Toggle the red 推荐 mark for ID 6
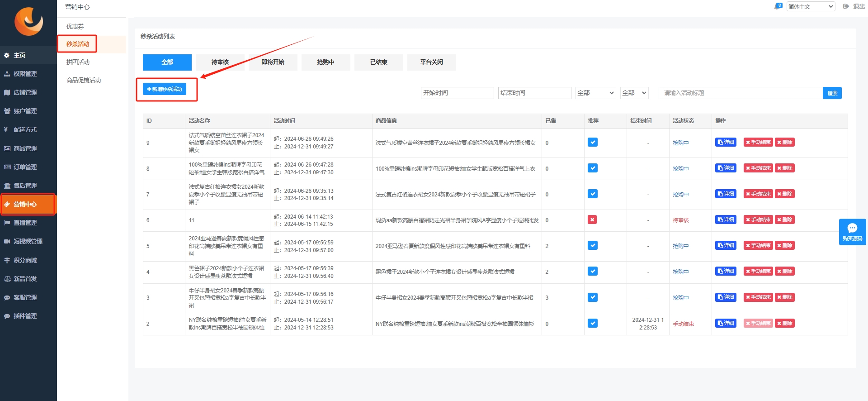This screenshot has width=868, height=401. tap(592, 220)
